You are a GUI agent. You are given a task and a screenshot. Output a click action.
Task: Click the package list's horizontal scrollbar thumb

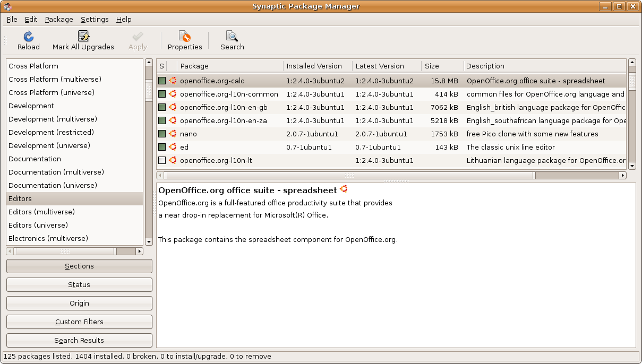(349, 175)
